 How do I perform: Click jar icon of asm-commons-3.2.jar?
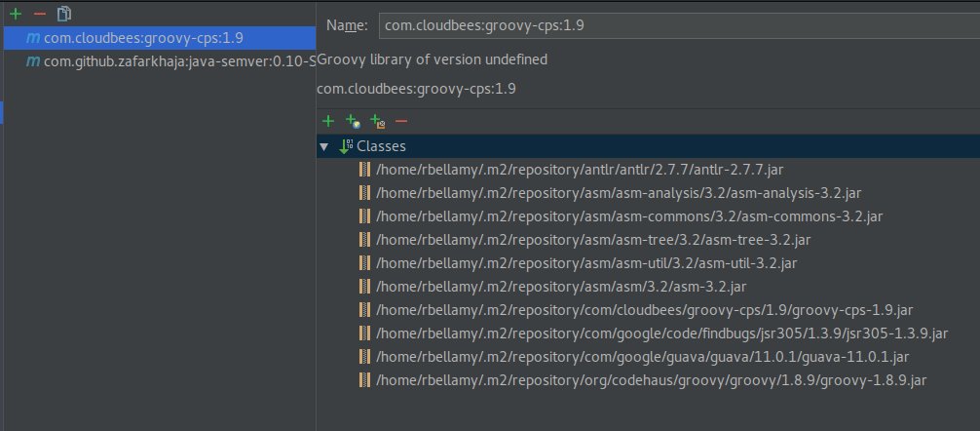pos(365,216)
